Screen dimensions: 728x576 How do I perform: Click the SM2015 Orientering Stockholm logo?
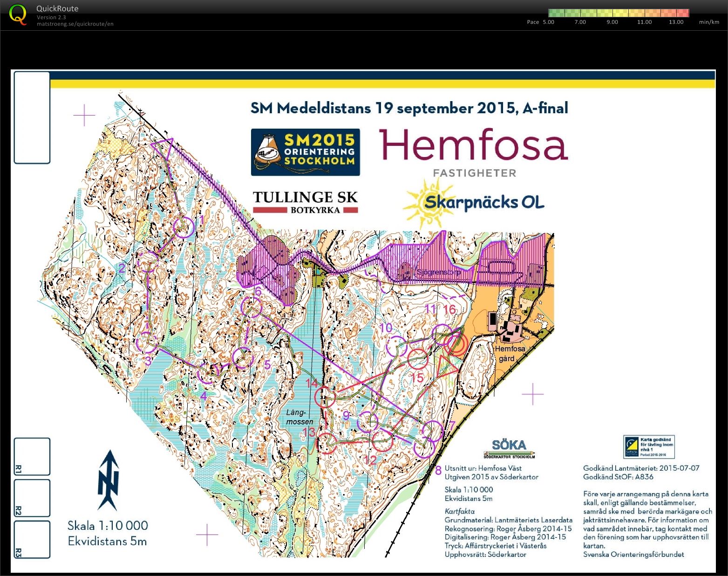tap(306, 152)
